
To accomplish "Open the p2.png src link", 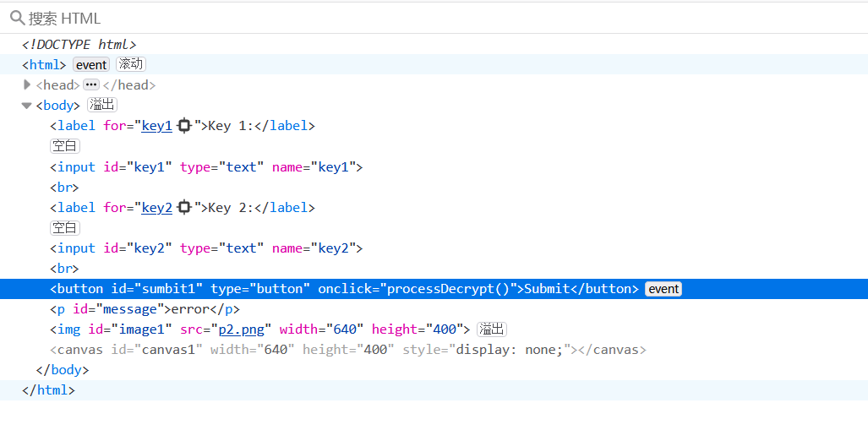I will 242,329.
